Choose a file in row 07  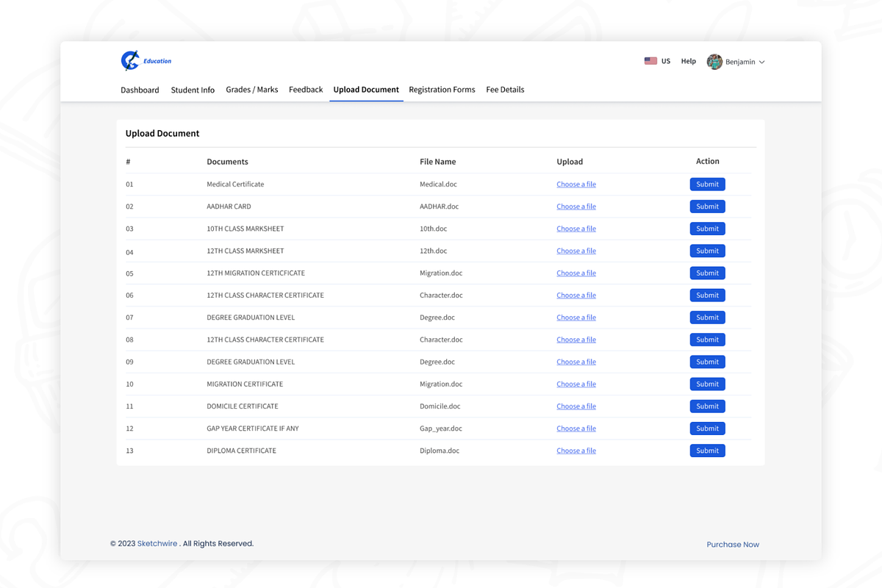pyautogui.click(x=576, y=318)
